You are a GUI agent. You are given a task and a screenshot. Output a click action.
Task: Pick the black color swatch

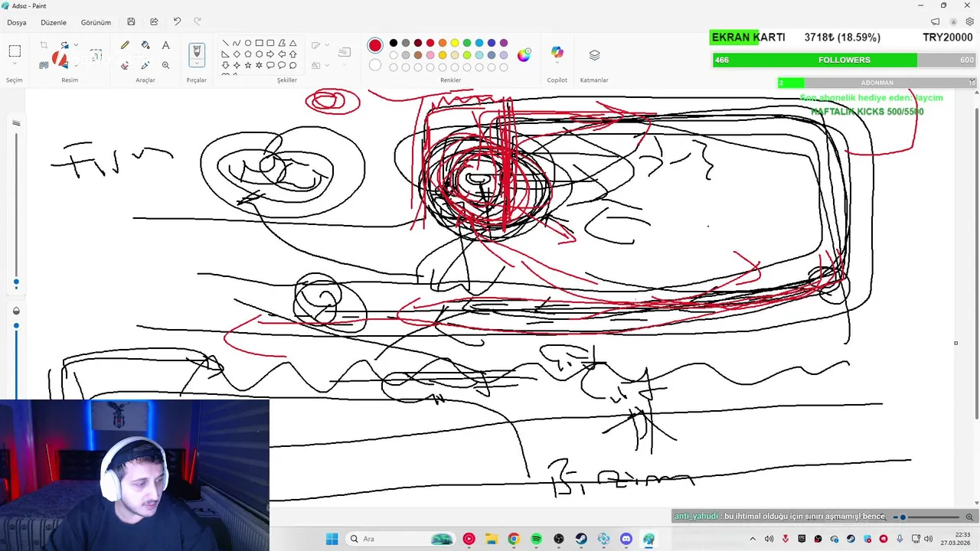point(394,43)
